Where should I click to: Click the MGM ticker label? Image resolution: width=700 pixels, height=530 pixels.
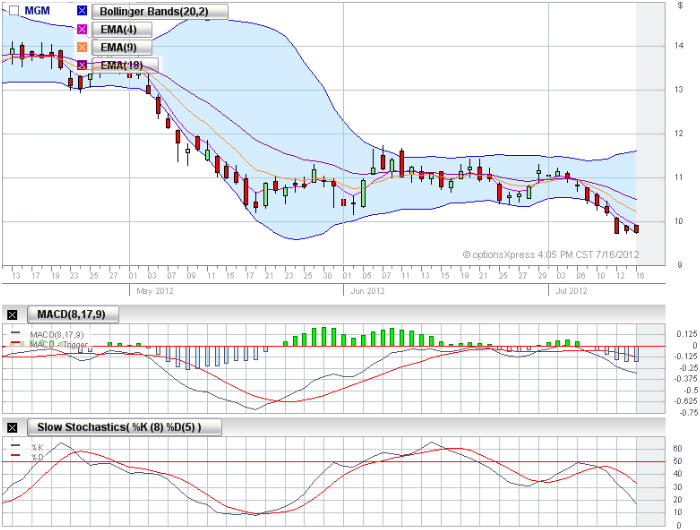(37, 11)
